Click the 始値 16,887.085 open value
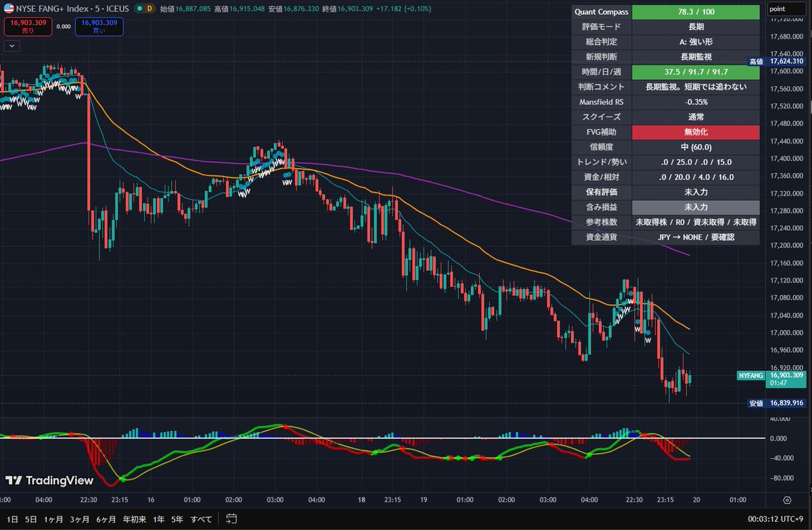 [185, 9]
